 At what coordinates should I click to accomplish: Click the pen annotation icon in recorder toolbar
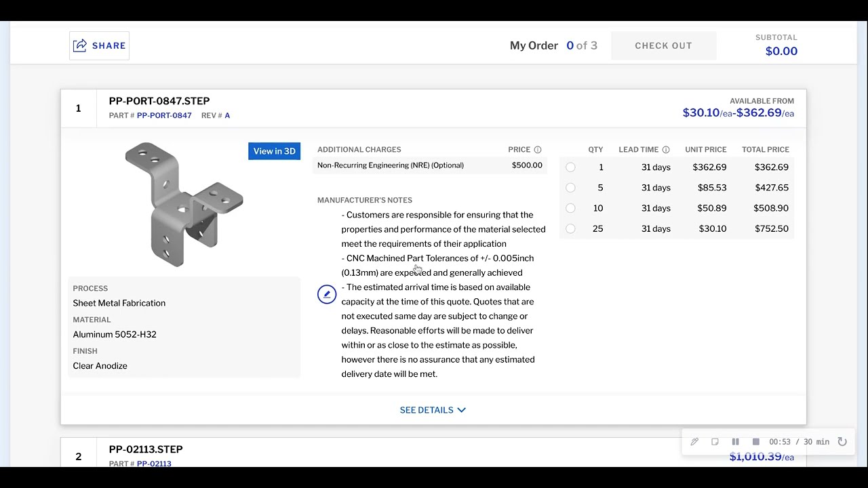tap(694, 442)
